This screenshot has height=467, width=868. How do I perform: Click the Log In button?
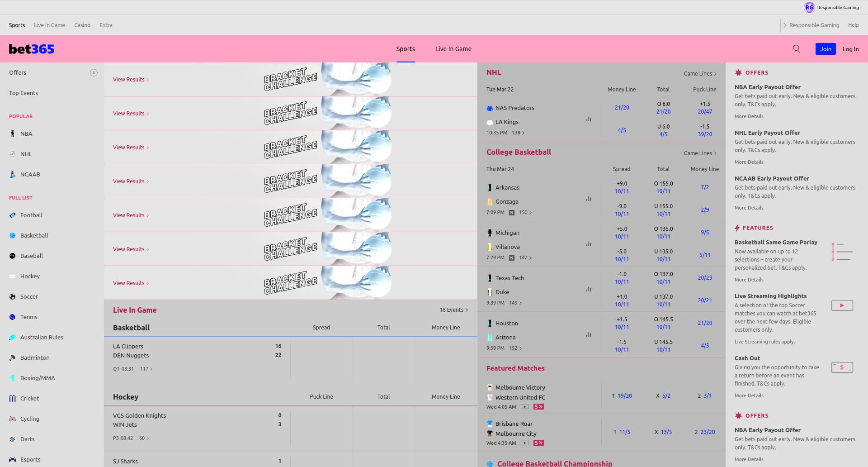click(x=850, y=49)
